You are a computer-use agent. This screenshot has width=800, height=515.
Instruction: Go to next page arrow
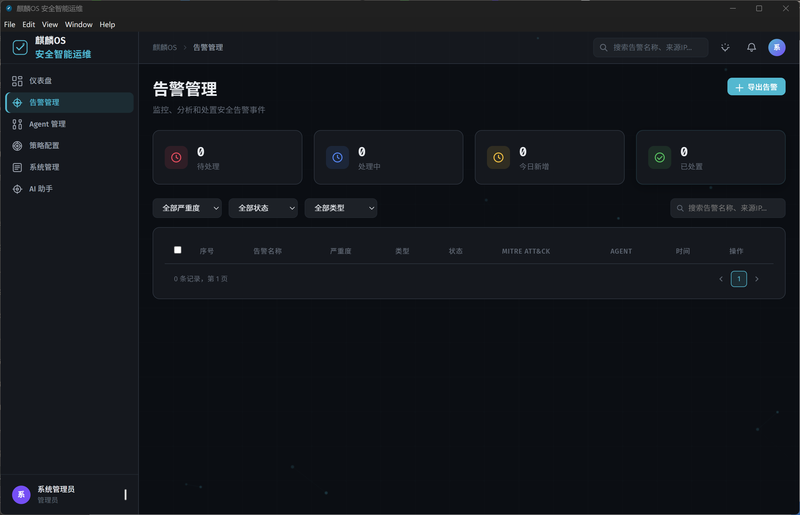coord(757,279)
